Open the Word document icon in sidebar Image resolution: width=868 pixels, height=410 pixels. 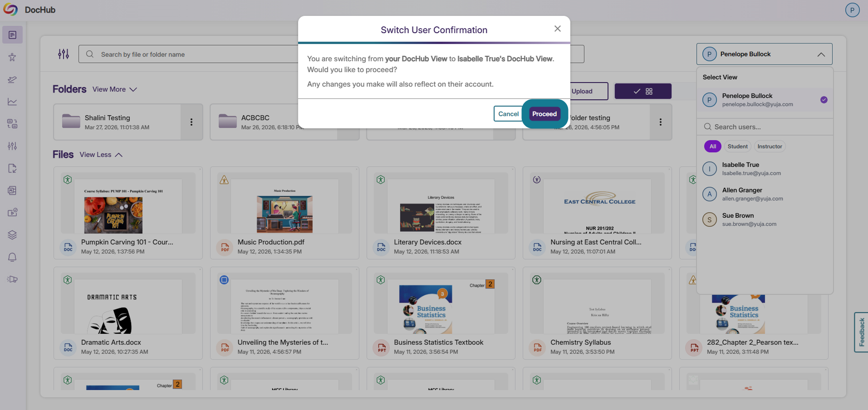tap(12, 190)
